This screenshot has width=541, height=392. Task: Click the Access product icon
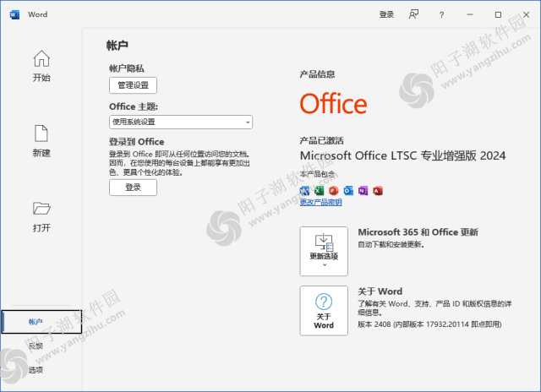(378, 191)
